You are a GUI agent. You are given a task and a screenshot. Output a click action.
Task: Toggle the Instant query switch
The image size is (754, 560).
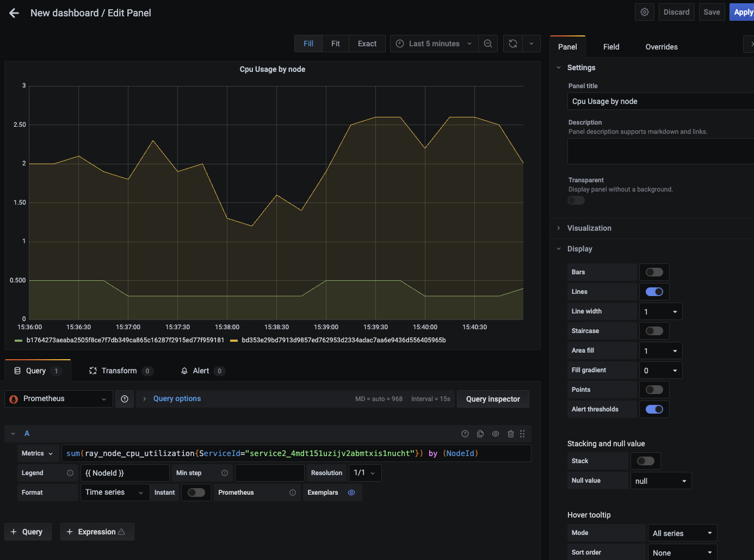click(x=196, y=493)
